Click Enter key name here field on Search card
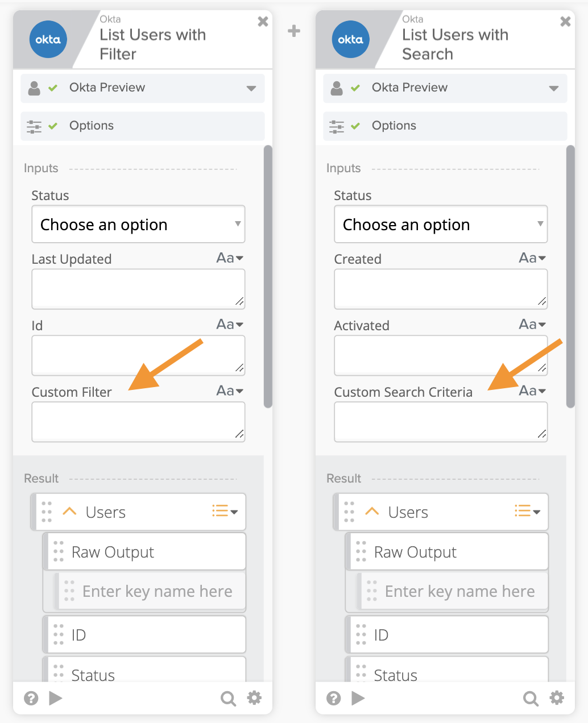Screen dimensions: 588x723 point(459,592)
